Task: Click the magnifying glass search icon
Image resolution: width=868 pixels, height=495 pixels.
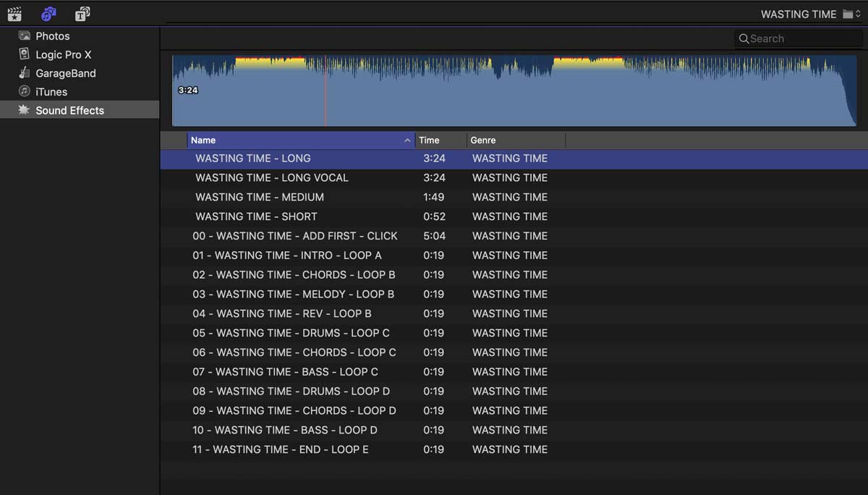Action: [744, 39]
